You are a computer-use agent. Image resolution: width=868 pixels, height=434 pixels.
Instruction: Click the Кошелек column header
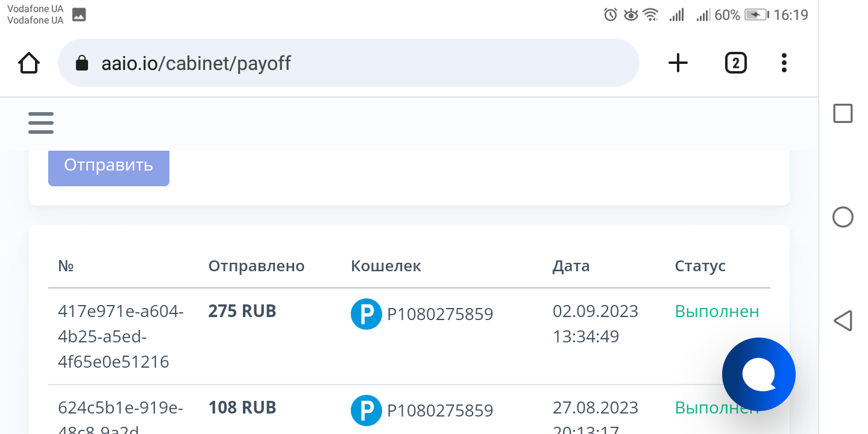tap(386, 266)
